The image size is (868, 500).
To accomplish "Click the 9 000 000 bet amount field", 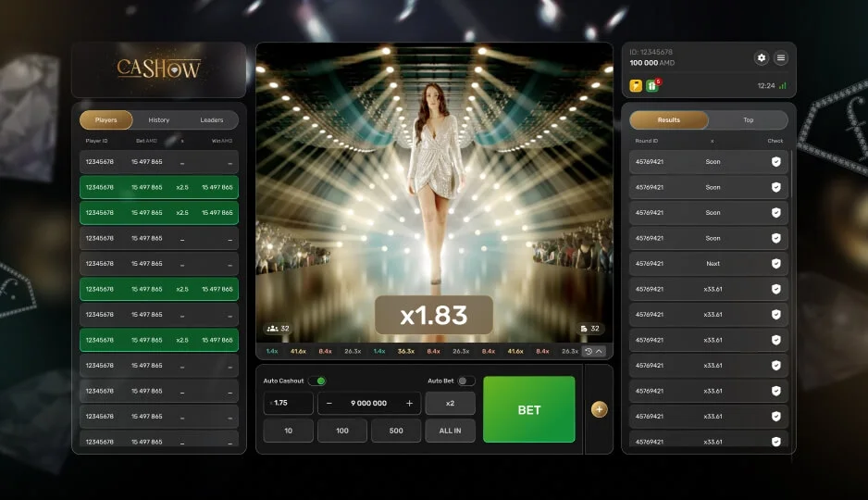I will (368, 403).
